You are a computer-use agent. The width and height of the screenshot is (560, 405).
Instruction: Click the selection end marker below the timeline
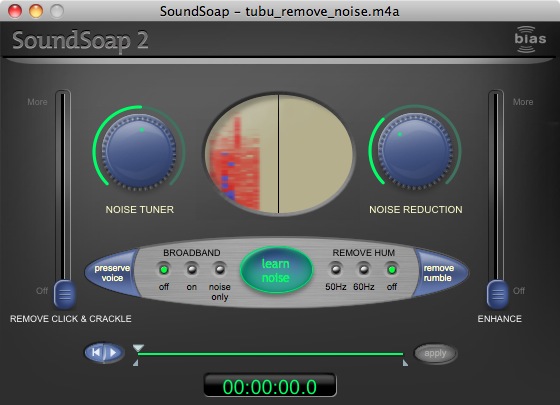coord(405,363)
